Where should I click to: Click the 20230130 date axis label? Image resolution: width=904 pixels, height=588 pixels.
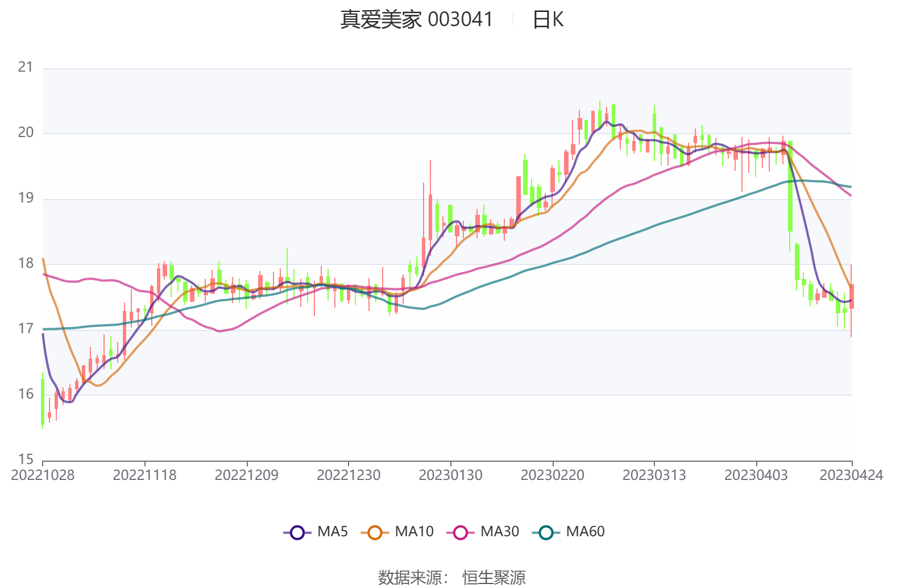tap(450, 475)
